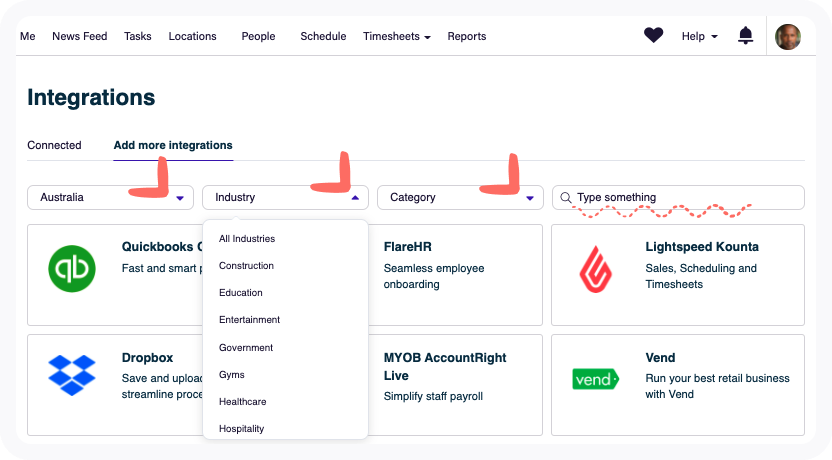Collapse the Industry dropdown
The height and width of the screenshot is (460, 832).
(x=285, y=197)
